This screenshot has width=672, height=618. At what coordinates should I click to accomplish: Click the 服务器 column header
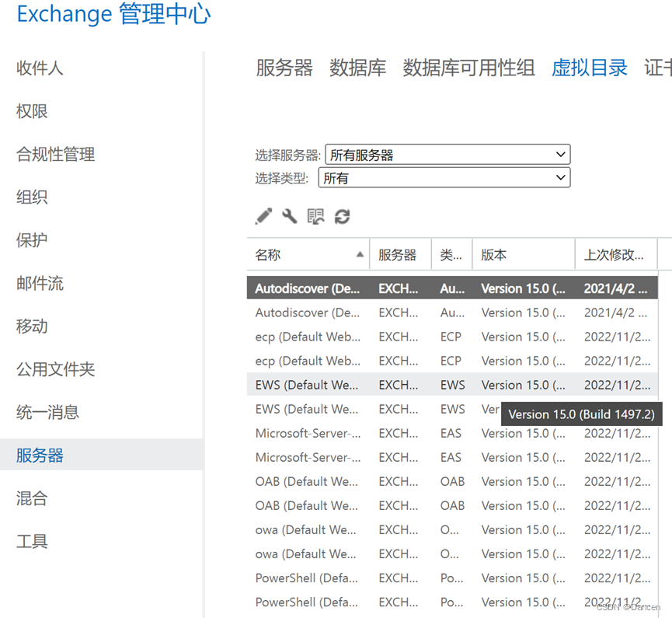pos(400,255)
